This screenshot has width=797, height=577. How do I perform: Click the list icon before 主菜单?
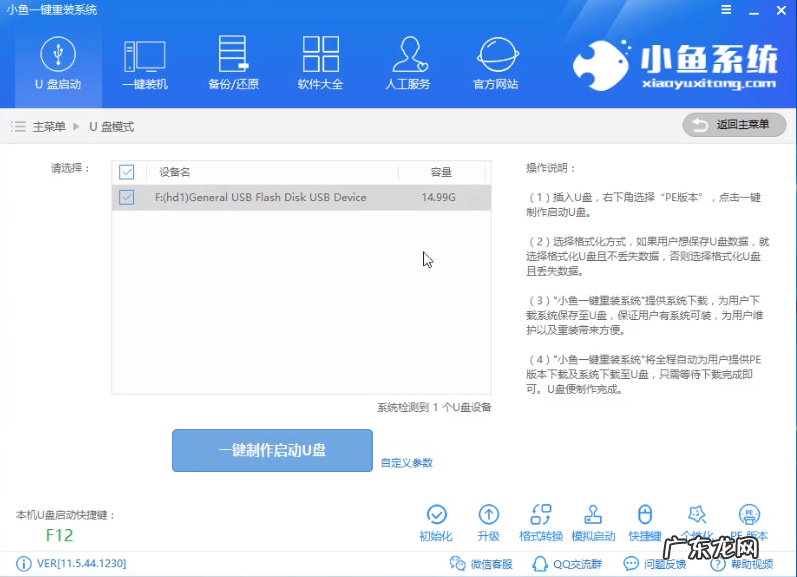tap(18, 127)
